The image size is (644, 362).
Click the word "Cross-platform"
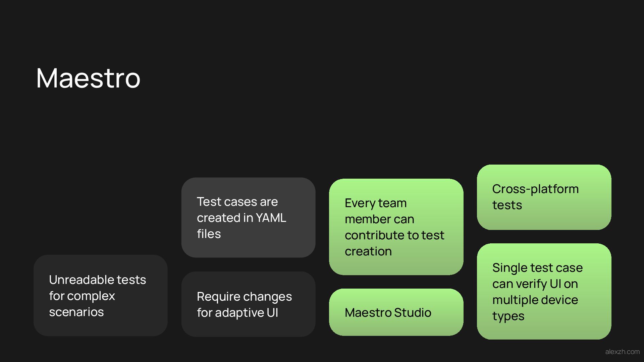535,189
